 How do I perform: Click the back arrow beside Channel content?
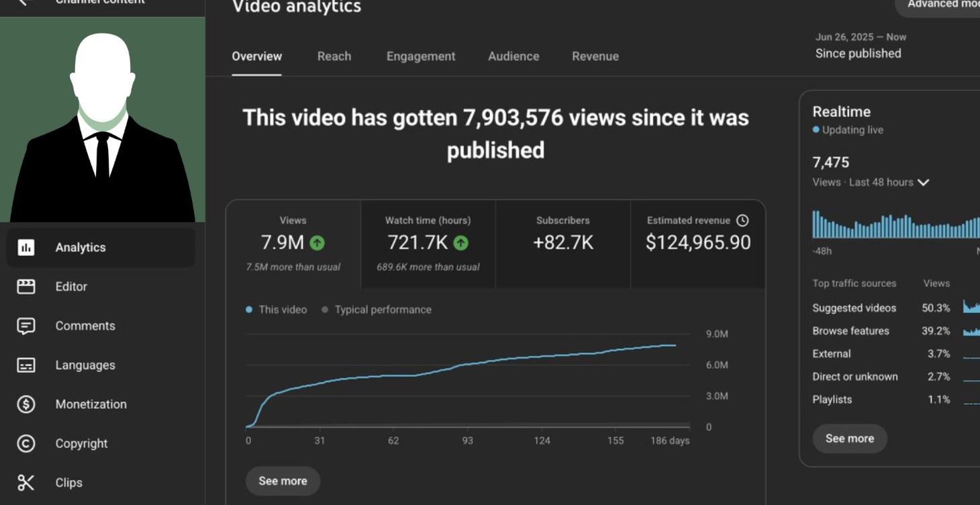pyautogui.click(x=26, y=2)
